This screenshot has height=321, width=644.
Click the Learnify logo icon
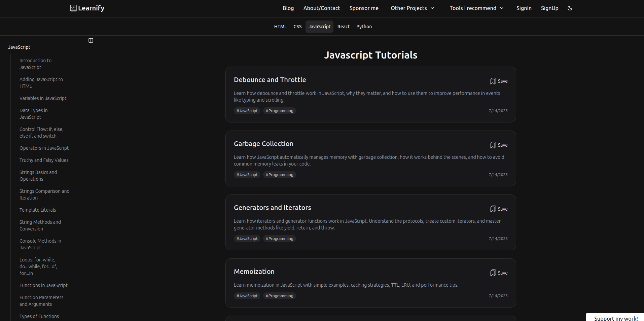coord(73,8)
